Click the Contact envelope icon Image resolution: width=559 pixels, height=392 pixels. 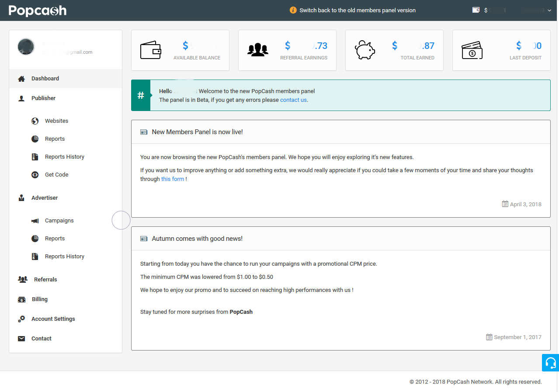(x=21, y=339)
